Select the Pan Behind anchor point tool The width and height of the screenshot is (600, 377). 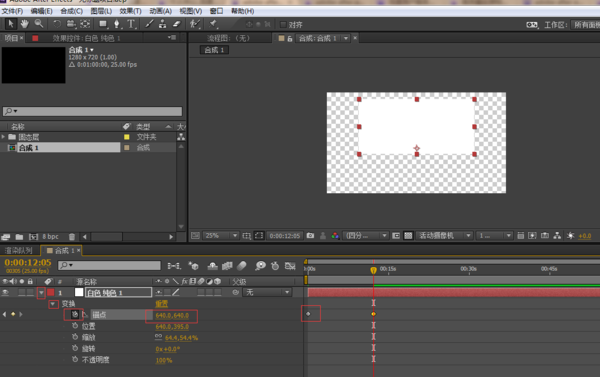pyautogui.click(x=85, y=24)
